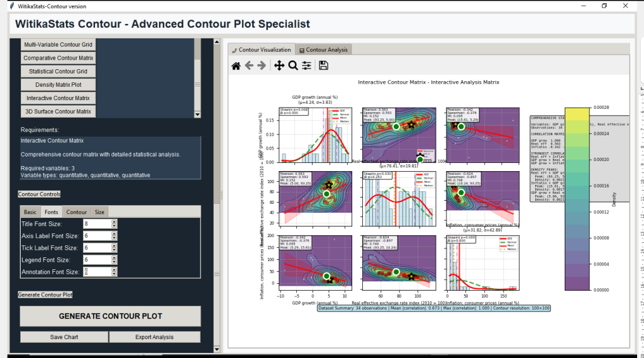The image size is (644, 358).
Task: Select Interactive Contour Matrix
Action: (x=58, y=98)
